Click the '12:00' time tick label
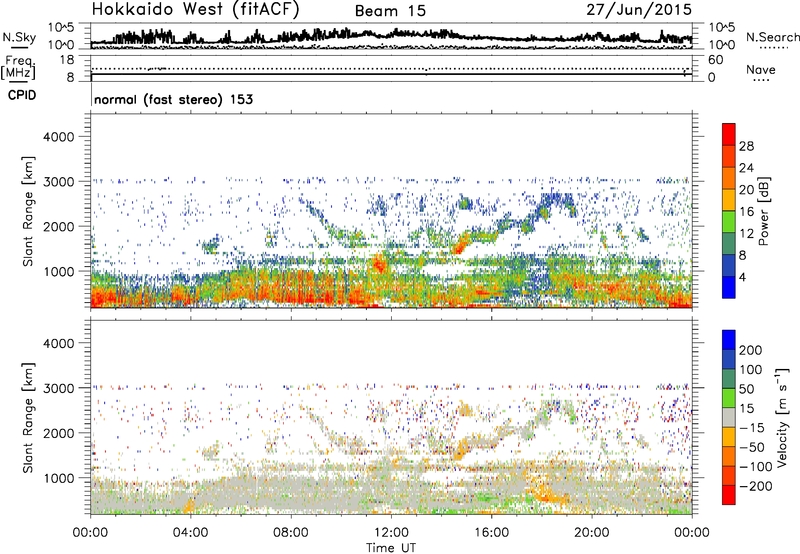 [x=391, y=533]
